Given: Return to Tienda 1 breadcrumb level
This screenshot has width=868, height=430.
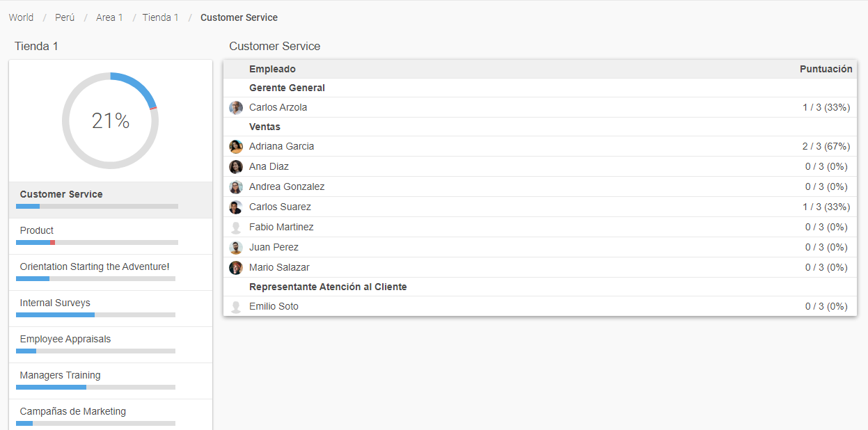Looking at the screenshot, I should tap(160, 17).
